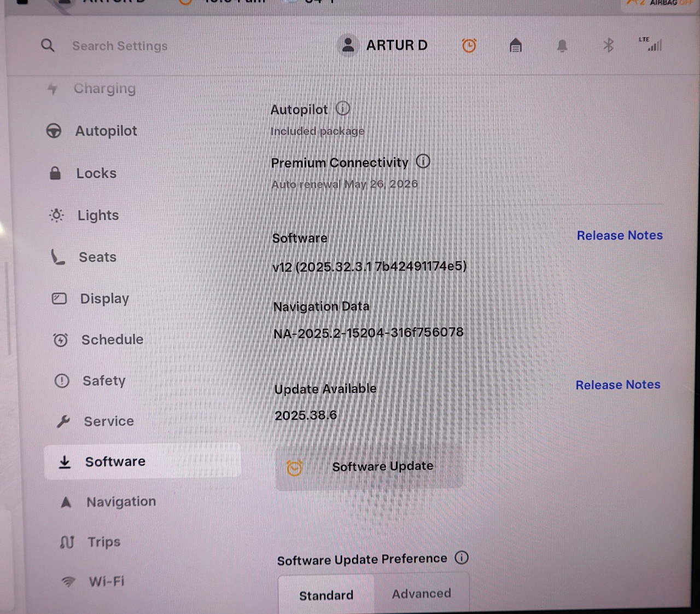Image resolution: width=700 pixels, height=614 pixels.
Task: Open the Autopilot settings menu
Action: [106, 131]
